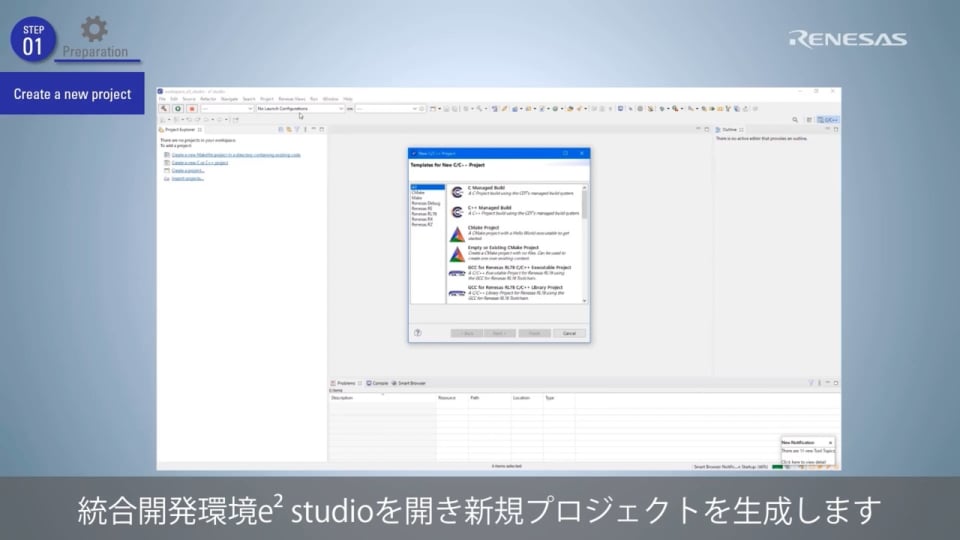Switch to the C/C++ perspective button

tap(829, 119)
